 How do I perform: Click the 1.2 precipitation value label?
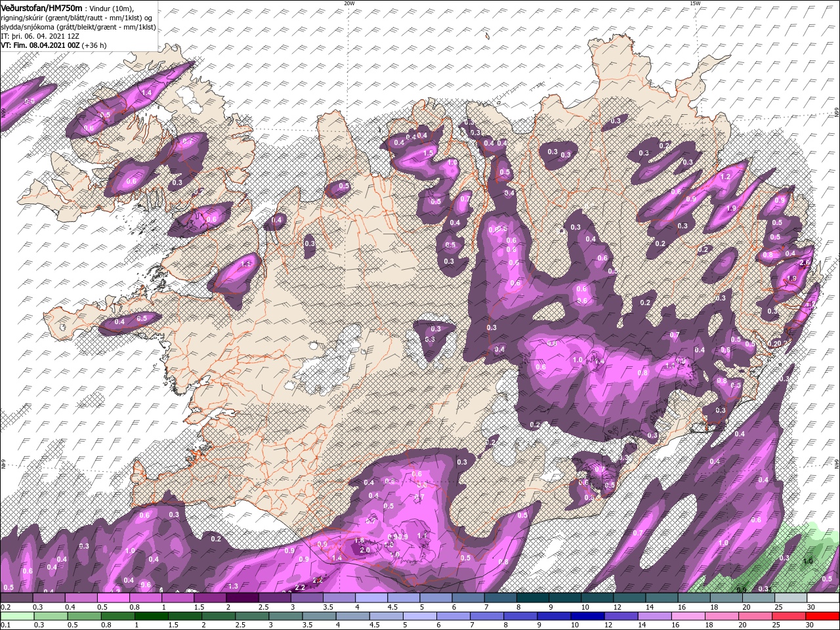click(x=725, y=177)
